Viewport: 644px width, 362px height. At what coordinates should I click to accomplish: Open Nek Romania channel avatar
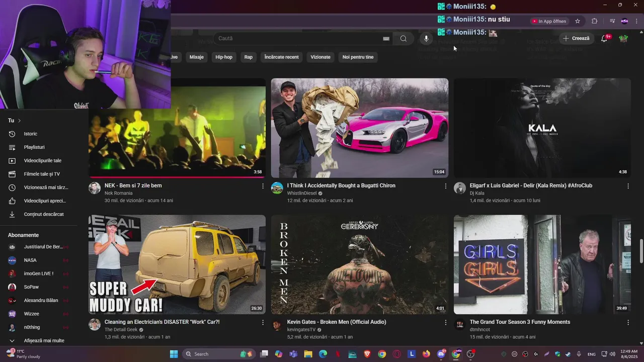(95, 188)
